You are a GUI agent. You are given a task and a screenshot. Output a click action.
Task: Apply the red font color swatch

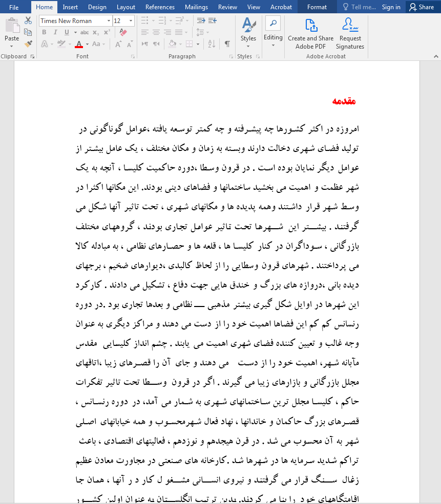click(78, 45)
